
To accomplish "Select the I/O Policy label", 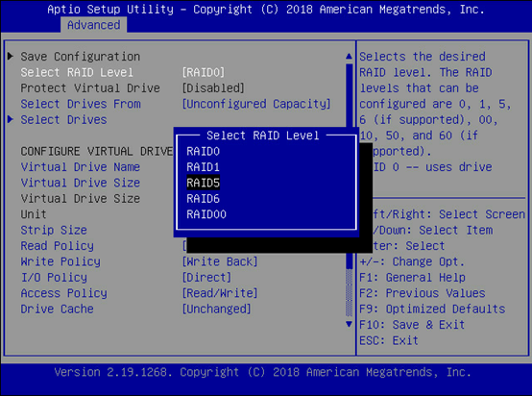I will [54, 278].
